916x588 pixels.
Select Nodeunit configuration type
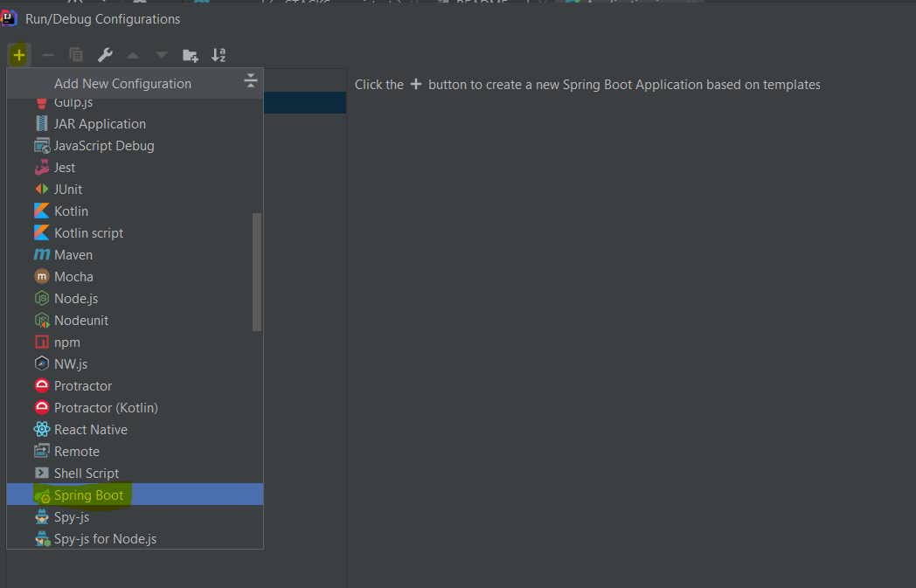click(135, 320)
